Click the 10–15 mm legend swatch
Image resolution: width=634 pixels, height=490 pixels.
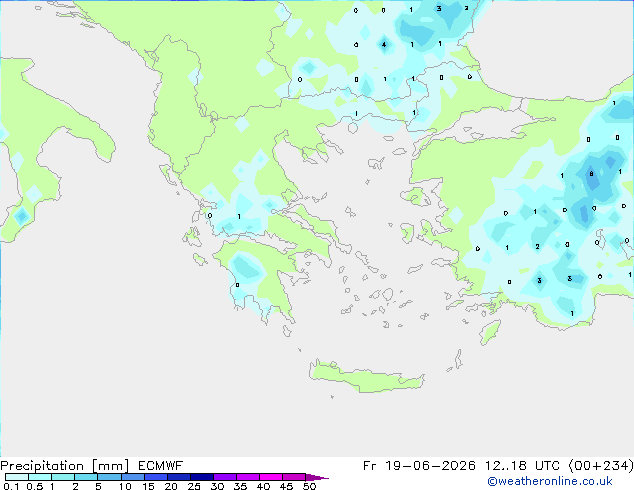pyautogui.click(x=133, y=477)
